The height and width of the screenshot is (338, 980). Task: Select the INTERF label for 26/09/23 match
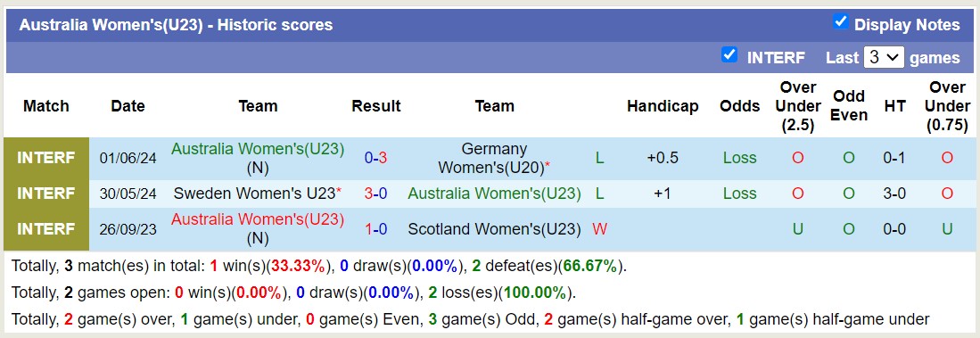[x=46, y=229]
